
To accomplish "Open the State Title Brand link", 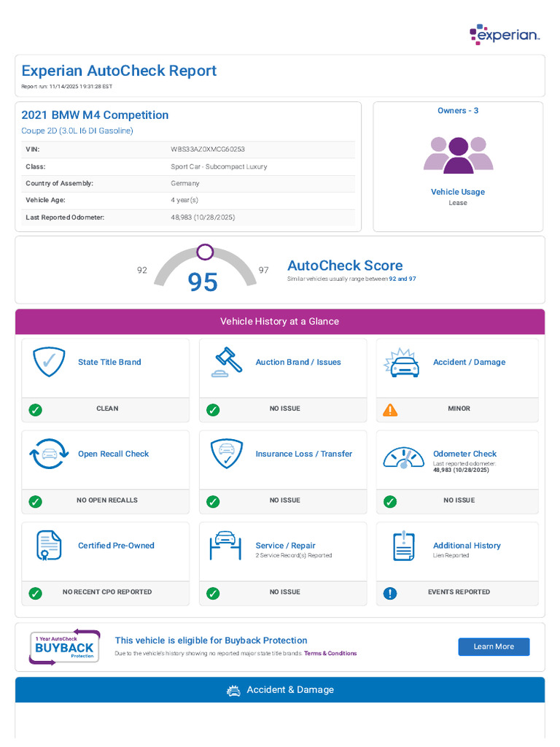I will pos(109,362).
